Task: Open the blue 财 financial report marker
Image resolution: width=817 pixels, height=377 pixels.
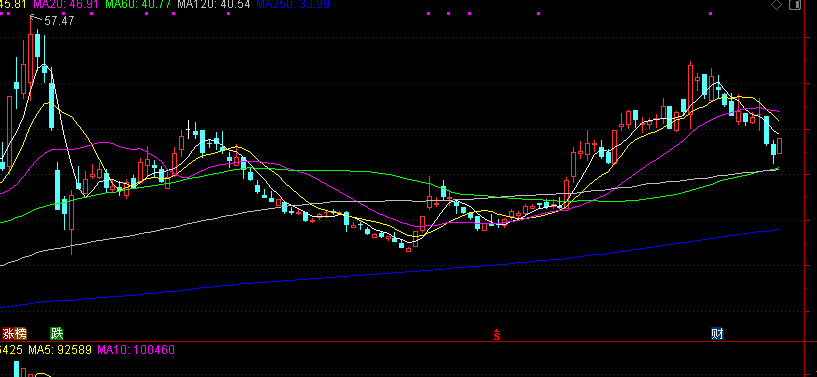Action: pyautogui.click(x=717, y=334)
